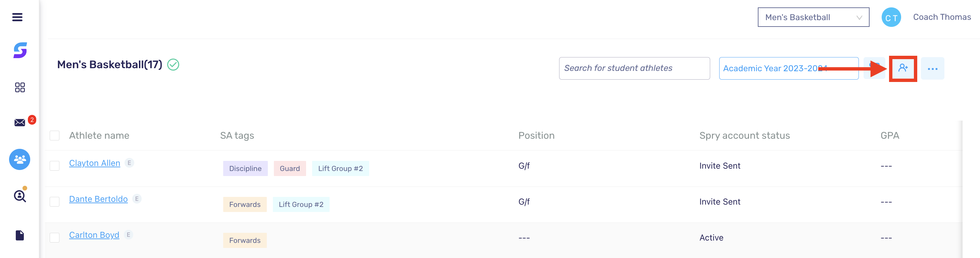980x258 pixels.
Task: Open Clayton Allen's profile link
Action: [94, 163]
